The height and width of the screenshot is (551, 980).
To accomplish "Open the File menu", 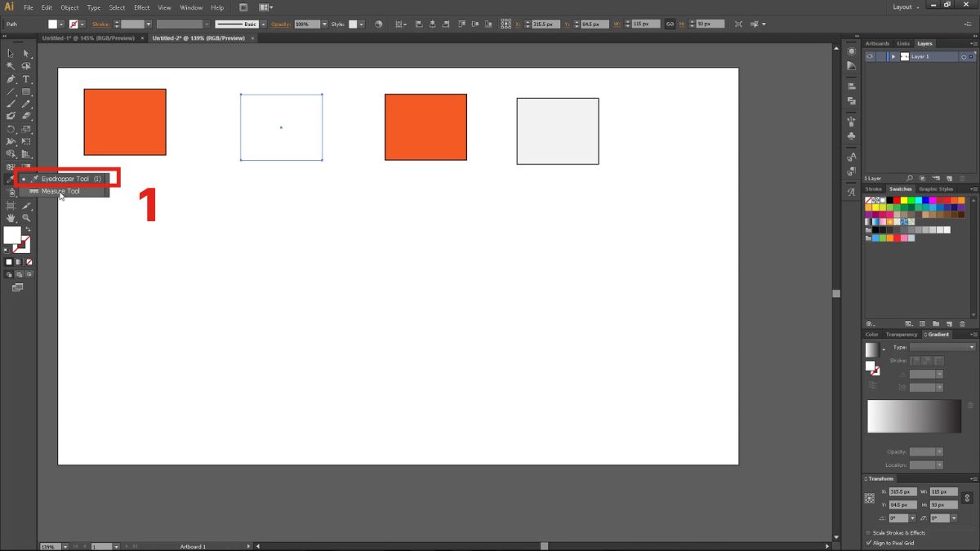I will [x=28, y=7].
